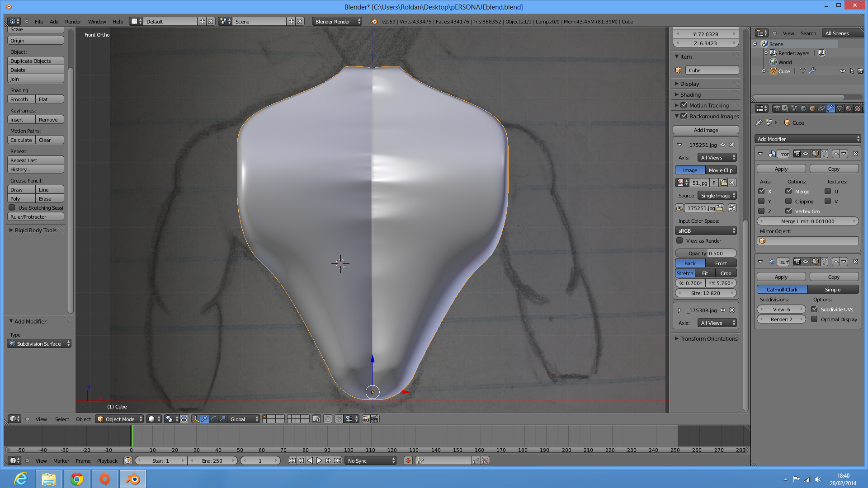868x488 pixels.
Task: Expand the Transform Orientations panel
Action: 708,338
